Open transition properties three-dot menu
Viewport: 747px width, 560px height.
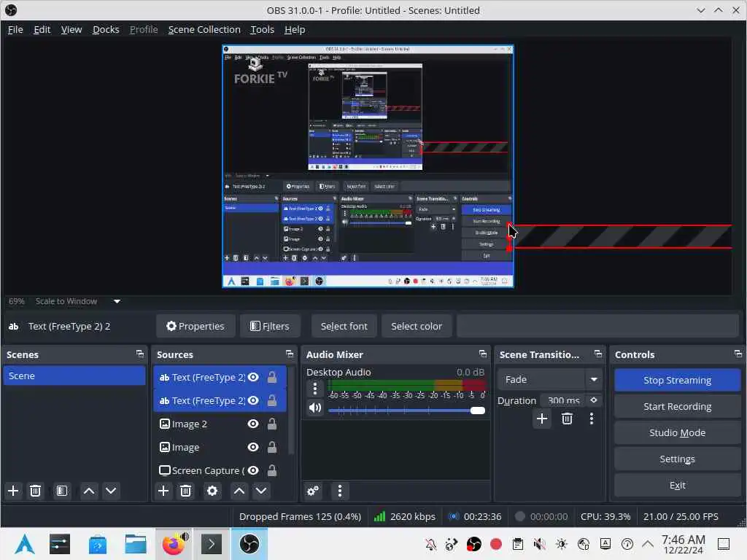click(x=592, y=419)
